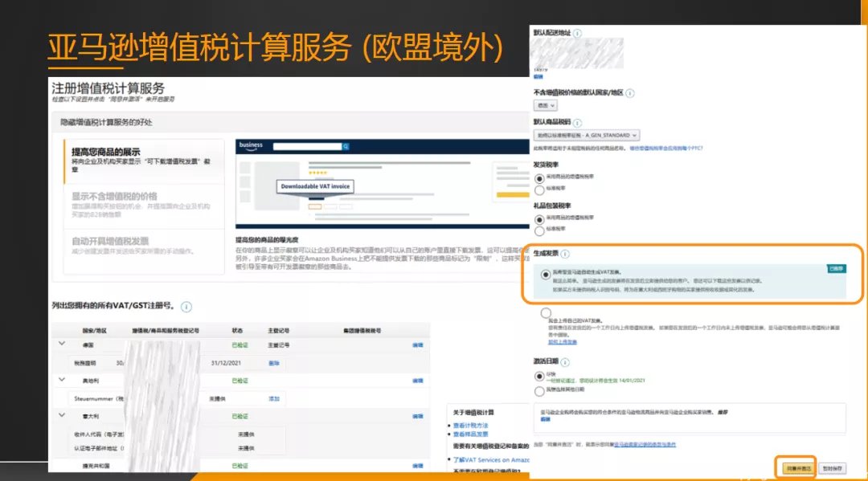Image resolution: width=868 pixels, height=481 pixels.
Task: Click edit link under default shipping address
Action: pos(538,77)
